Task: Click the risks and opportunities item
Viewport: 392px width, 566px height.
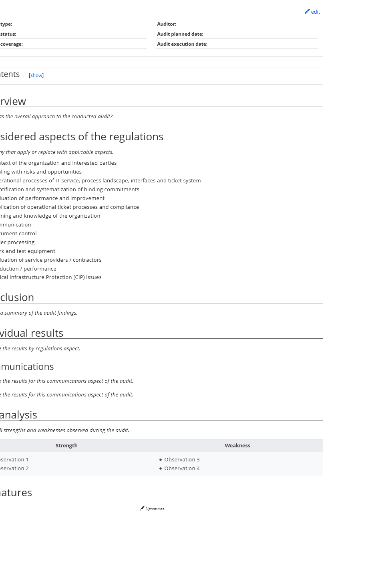Action: tap(41, 172)
